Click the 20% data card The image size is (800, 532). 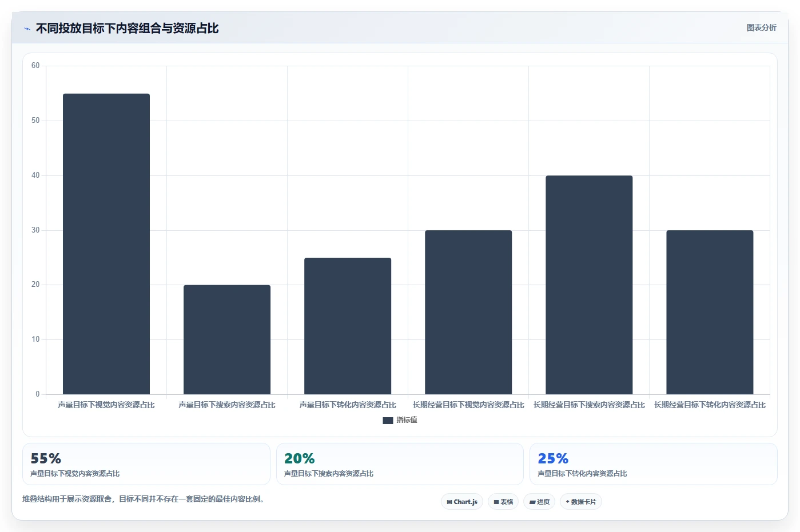pos(400,464)
